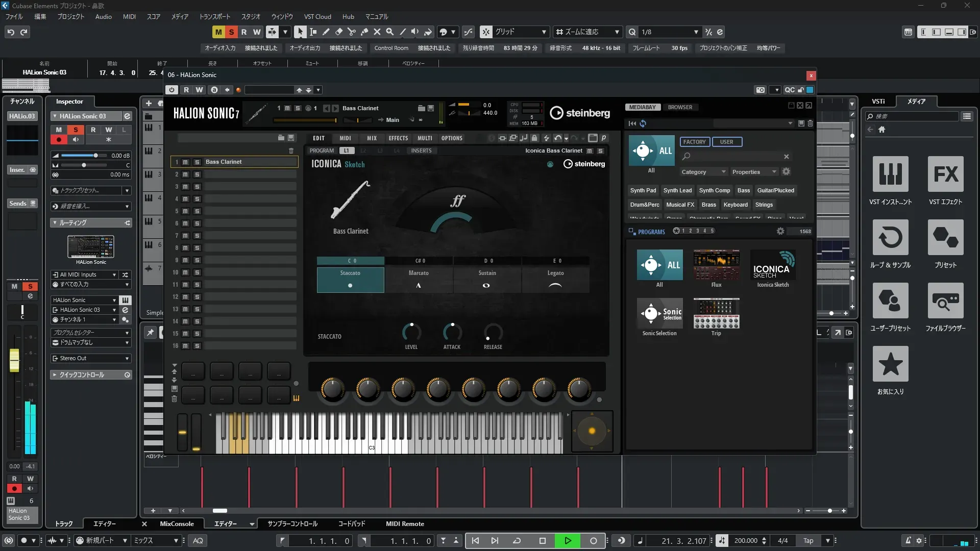Open the Category filter dropdown in MediaBay

(x=703, y=172)
